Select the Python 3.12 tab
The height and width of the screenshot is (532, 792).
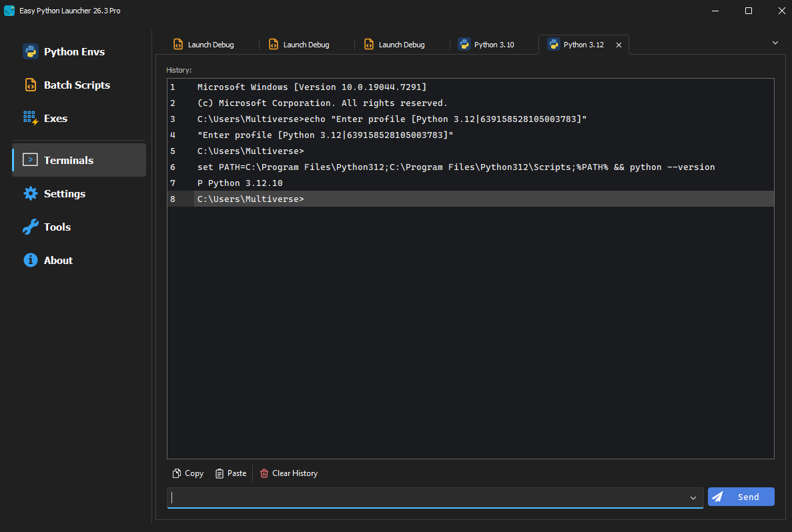(x=583, y=45)
